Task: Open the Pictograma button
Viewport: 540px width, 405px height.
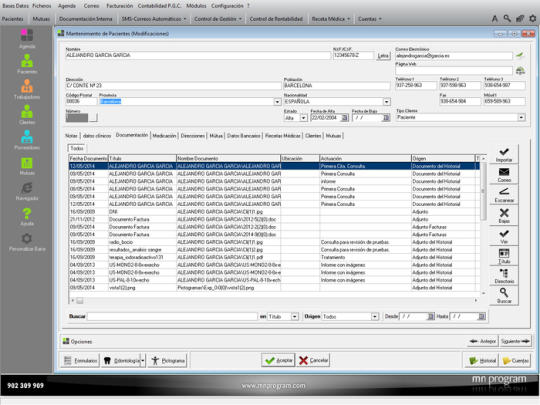Action: (168, 361)
